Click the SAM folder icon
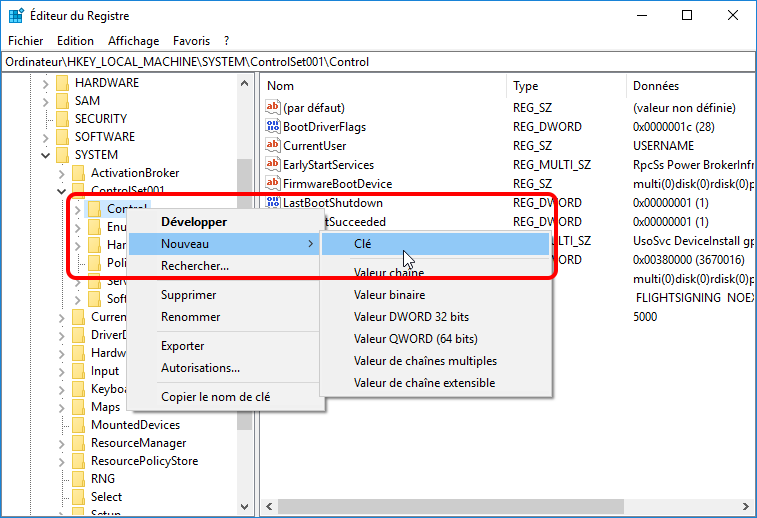 62,100
